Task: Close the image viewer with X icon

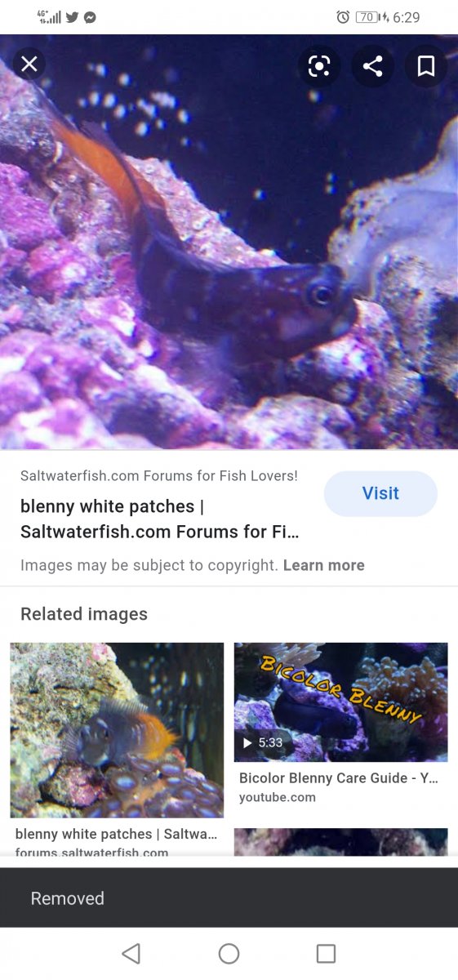Action: click(29, 64)
